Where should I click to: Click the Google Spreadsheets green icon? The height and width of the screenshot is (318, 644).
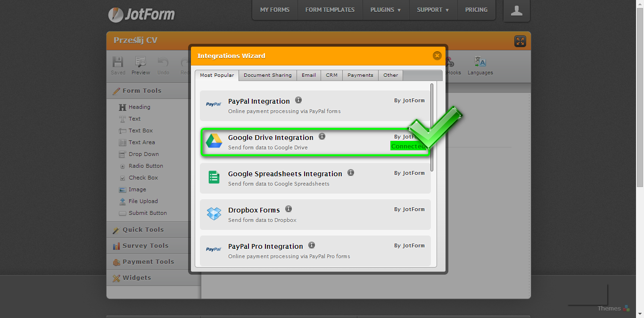pyautogui.click(x=214, y=177)
